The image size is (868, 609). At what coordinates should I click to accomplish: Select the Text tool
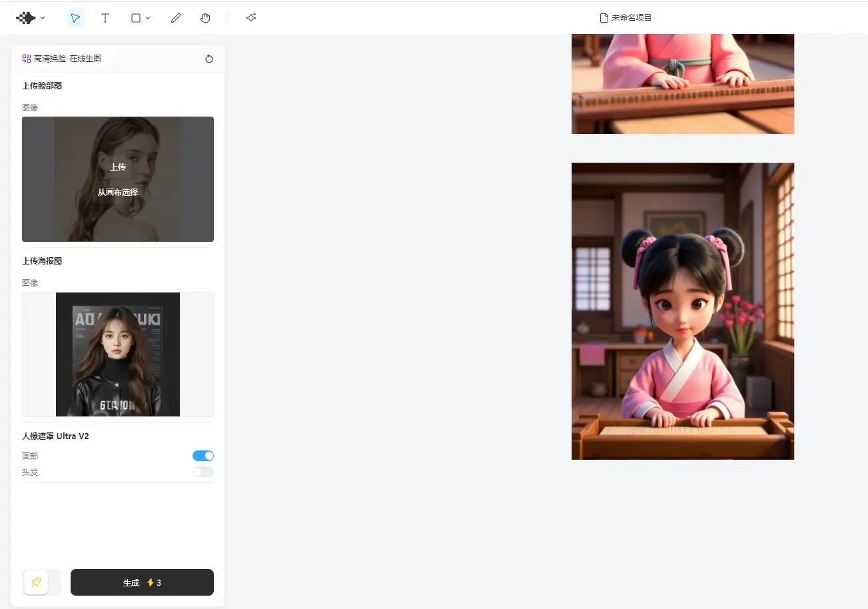tap(105, 18)
